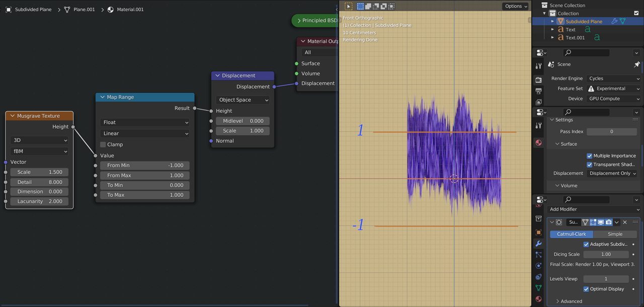Open the Object Data properties tab
Viewport: 644px width, 307px height.
point(538,288)
